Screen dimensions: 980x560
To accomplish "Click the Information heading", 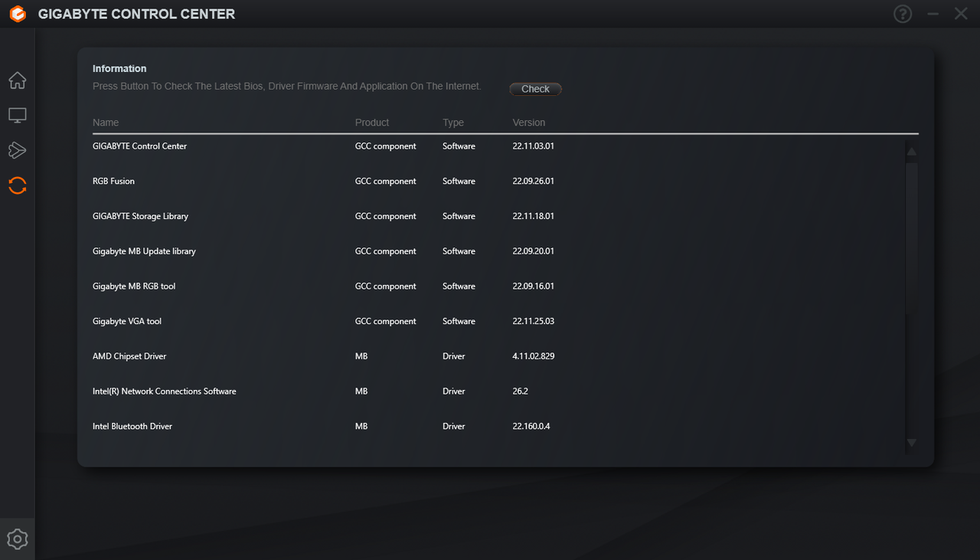I will (119, 69).
